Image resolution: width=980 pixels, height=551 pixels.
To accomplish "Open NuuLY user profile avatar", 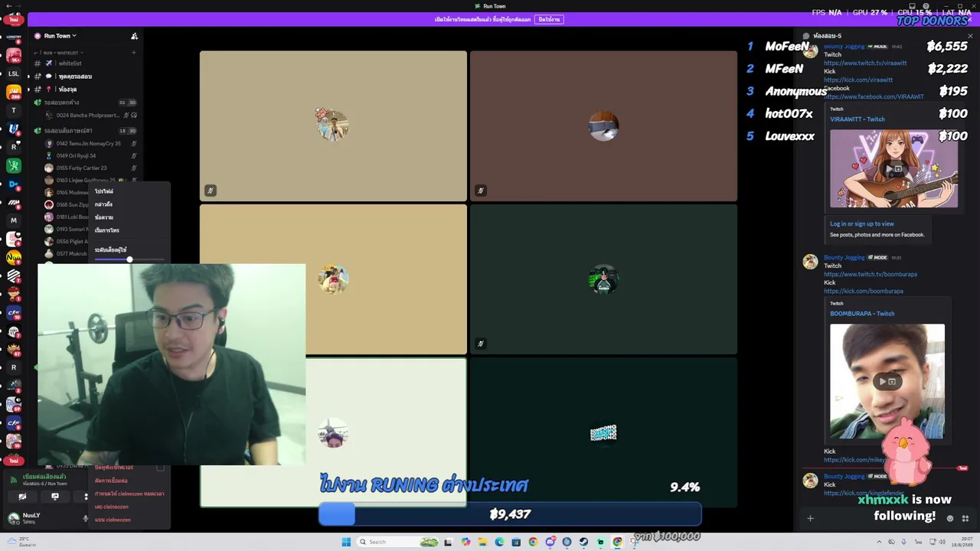I will coord(13,518).
